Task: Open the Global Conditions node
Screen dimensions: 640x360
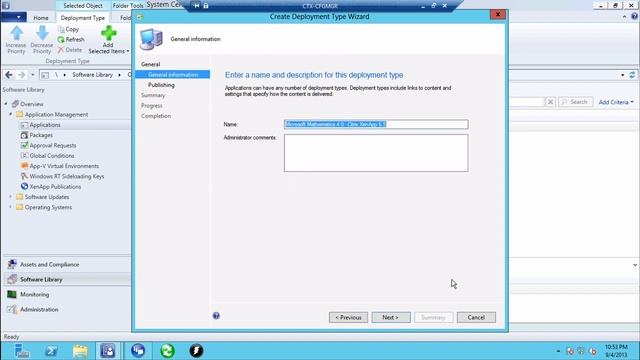Action: coord(52,156)
